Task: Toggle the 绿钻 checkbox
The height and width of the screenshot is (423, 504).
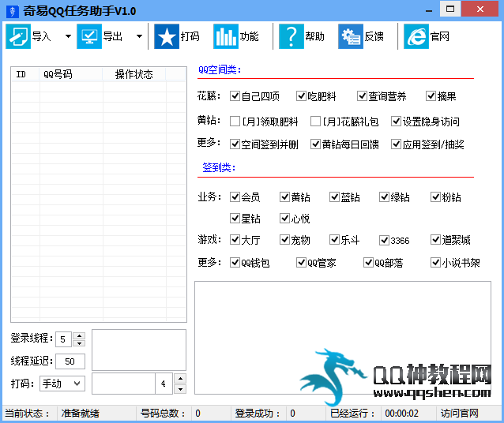Action: coord(385,197)
